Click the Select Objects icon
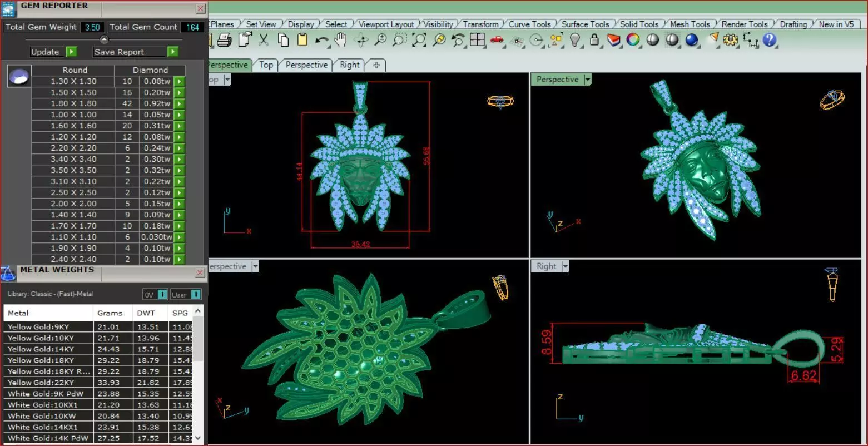The height and width of the screenshot is (446, 868). [x=555, y=40]
